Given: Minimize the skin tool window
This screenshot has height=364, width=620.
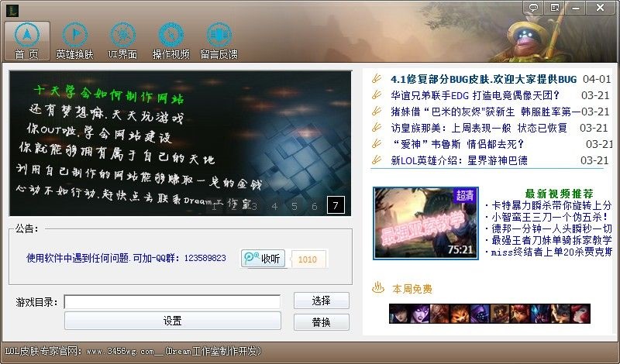Looking at the screenshot, I should pos(575,7).
